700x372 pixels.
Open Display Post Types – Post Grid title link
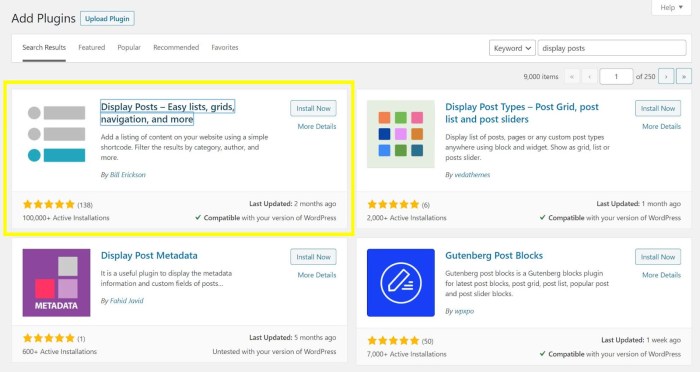pyautogui.click(x=522, y=113)
